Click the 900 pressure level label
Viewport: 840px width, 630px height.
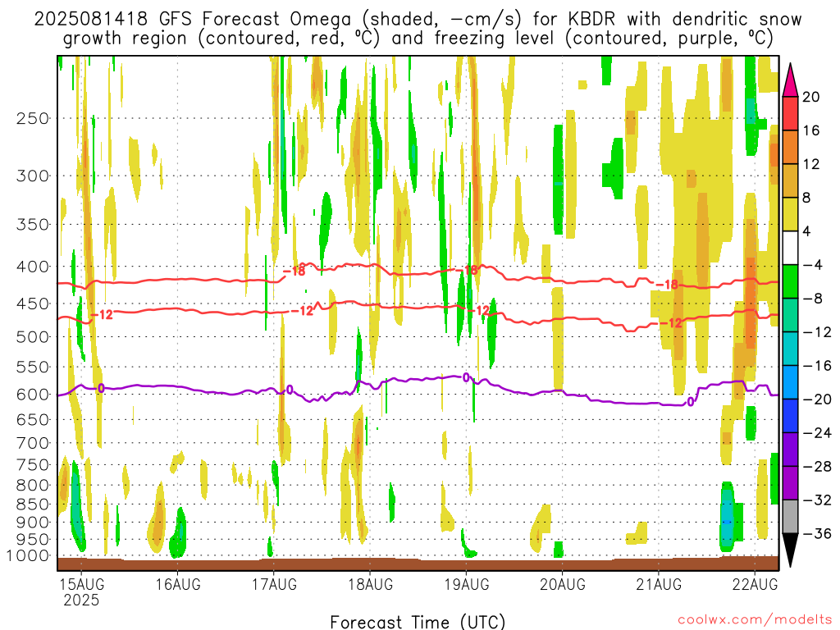(33, 523)
